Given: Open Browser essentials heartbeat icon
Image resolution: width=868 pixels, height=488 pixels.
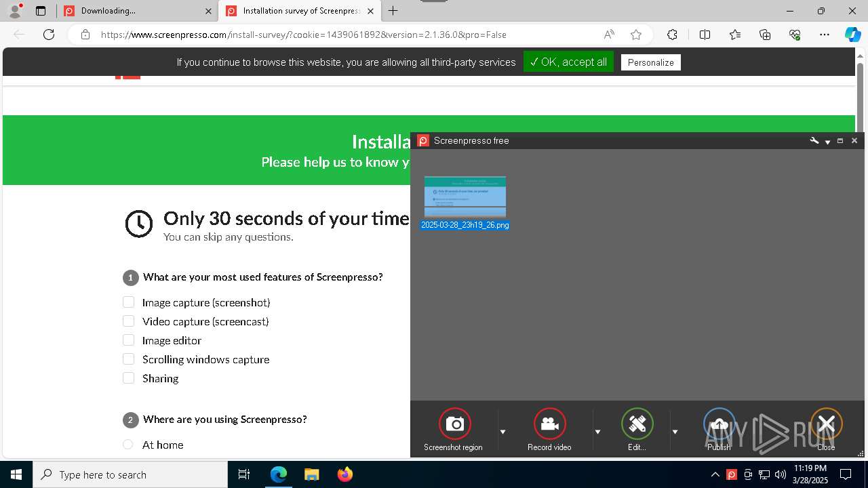Looking at the screenshot, I should (795, 35).
